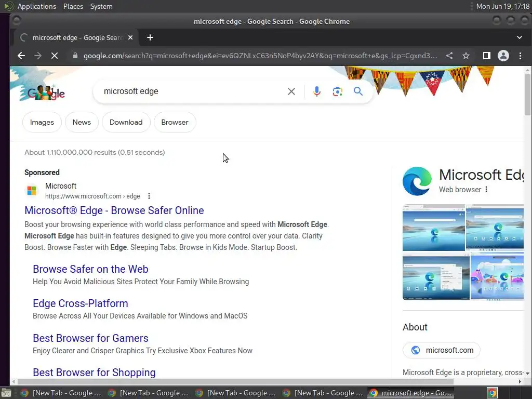Close the microsoft edge search tab
Image resolution: width=532 pixels, height=399 pixels.
tap(130, 37)
